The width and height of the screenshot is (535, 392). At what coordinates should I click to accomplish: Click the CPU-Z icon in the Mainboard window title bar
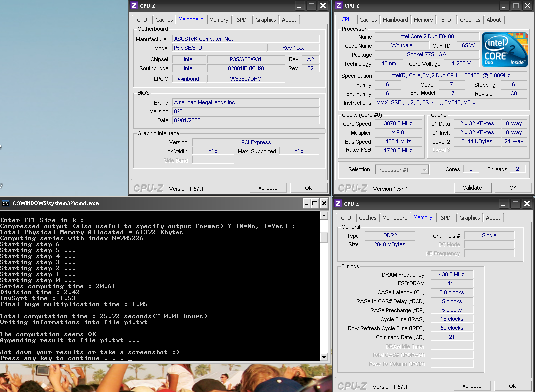[x=134, y=5]
